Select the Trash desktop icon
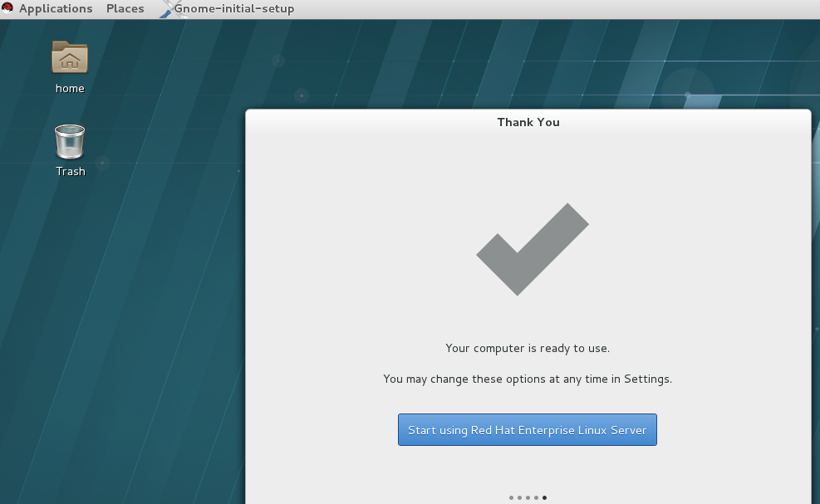 point(70,142)
